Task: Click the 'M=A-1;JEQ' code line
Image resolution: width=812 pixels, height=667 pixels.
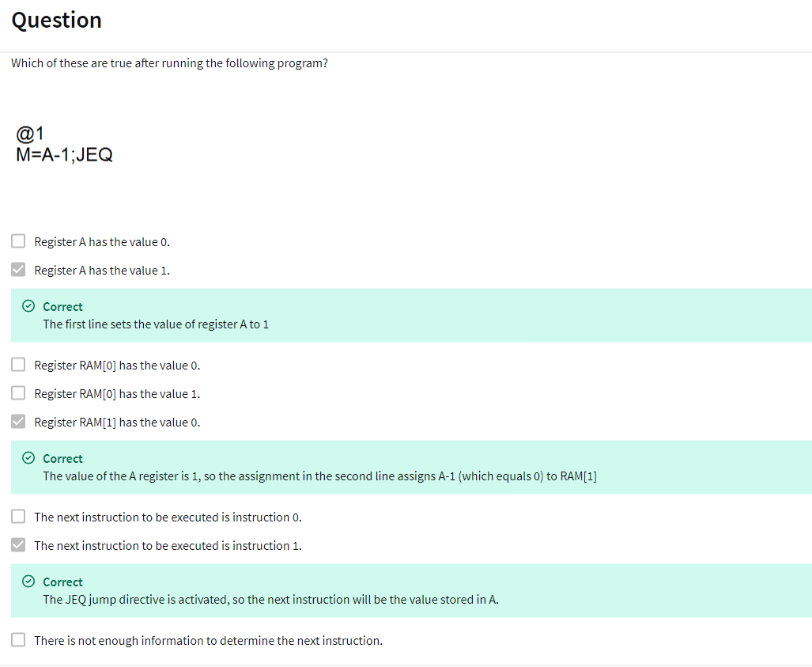Action: point(64,154)
